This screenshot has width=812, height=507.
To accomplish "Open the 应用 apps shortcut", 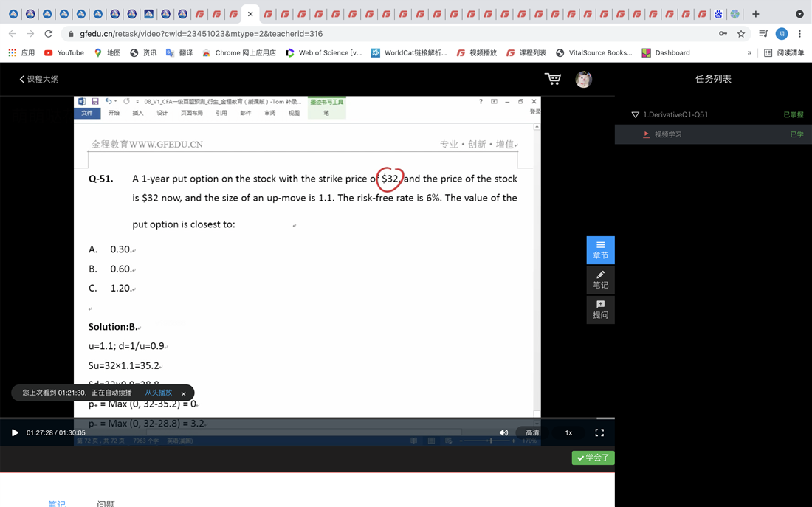I will (x=21, y=53).
